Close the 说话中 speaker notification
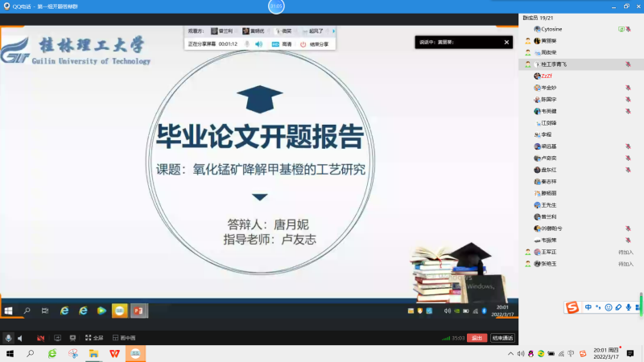The width and height of the screenshot is (644, 362). point(507,42)
